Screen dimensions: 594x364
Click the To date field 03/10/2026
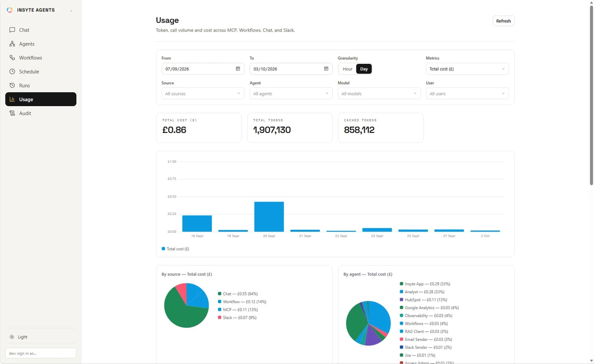click(291, 69)
